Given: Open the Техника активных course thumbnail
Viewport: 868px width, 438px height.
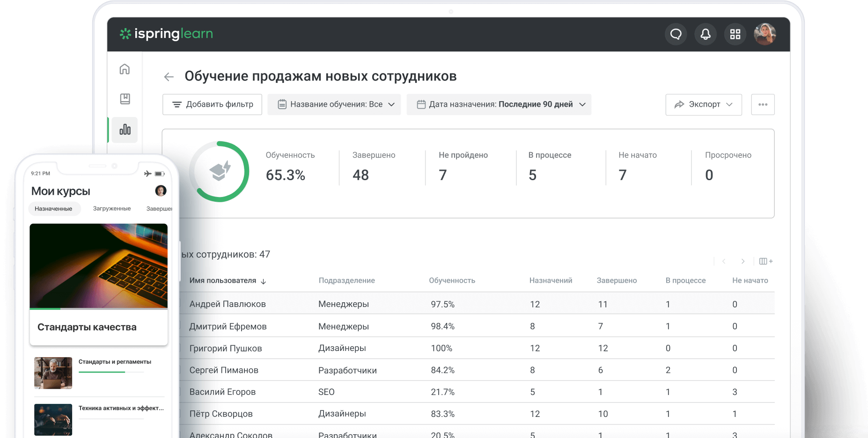Looking at the screenshot, I should tap(53, 420).
